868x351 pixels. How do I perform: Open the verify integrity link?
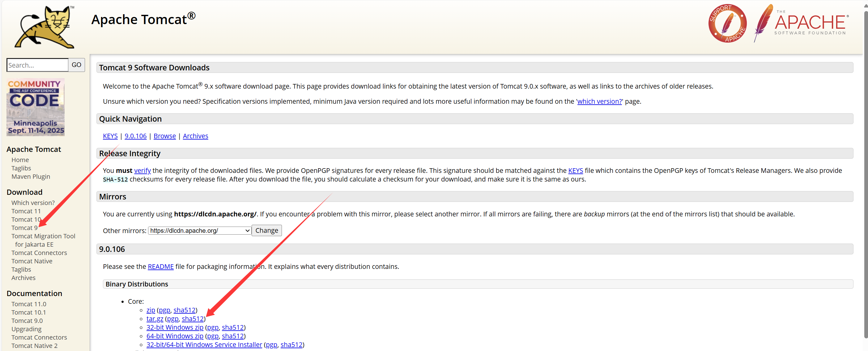coord(142,171)
